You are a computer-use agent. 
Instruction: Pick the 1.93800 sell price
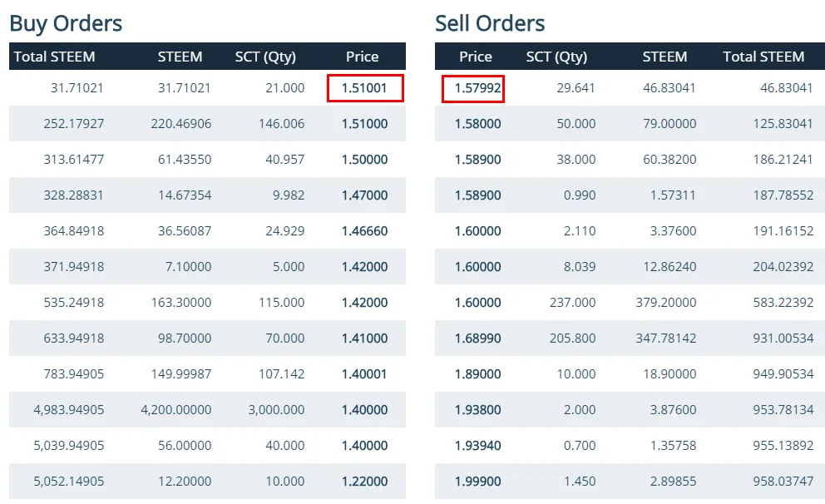477,410
